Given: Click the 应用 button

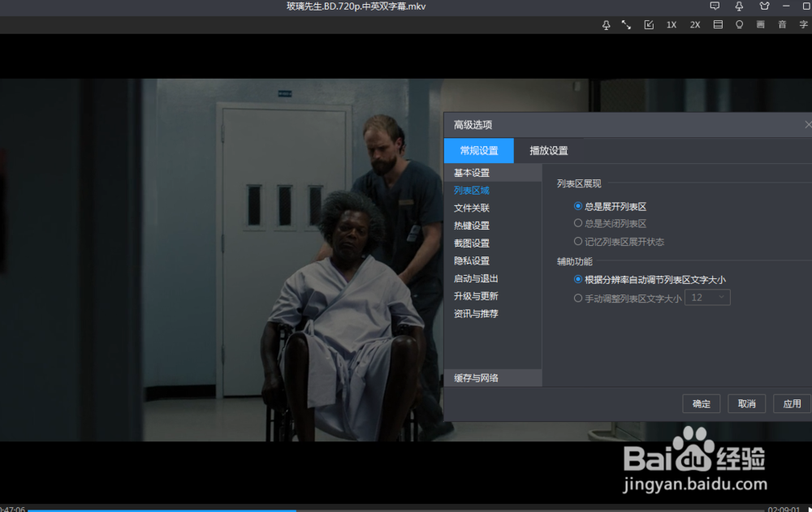Looking at the screenshot, I should point(792,404).
